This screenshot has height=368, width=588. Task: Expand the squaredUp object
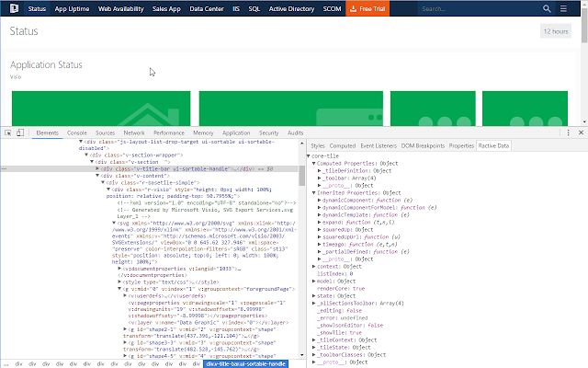pyautogui.click(x=319, y=229)
